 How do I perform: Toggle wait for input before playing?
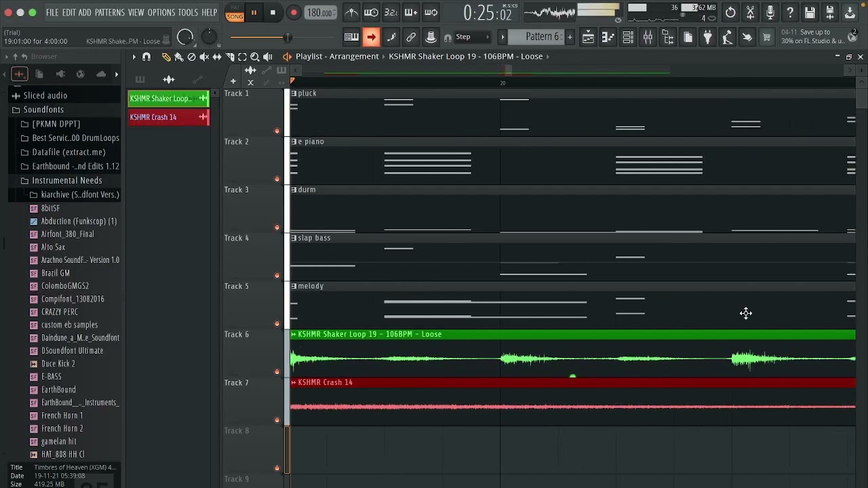click(x=371, y=12)
